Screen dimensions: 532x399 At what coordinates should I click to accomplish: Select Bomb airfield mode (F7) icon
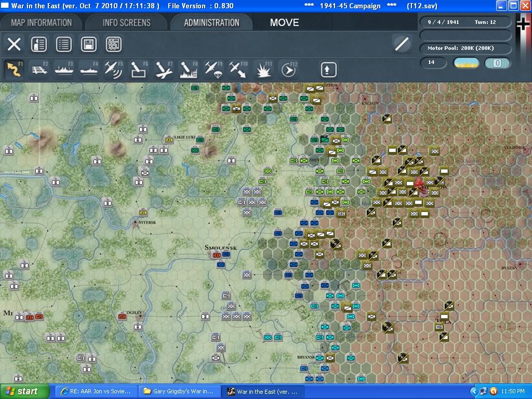[x=164, y=70]
